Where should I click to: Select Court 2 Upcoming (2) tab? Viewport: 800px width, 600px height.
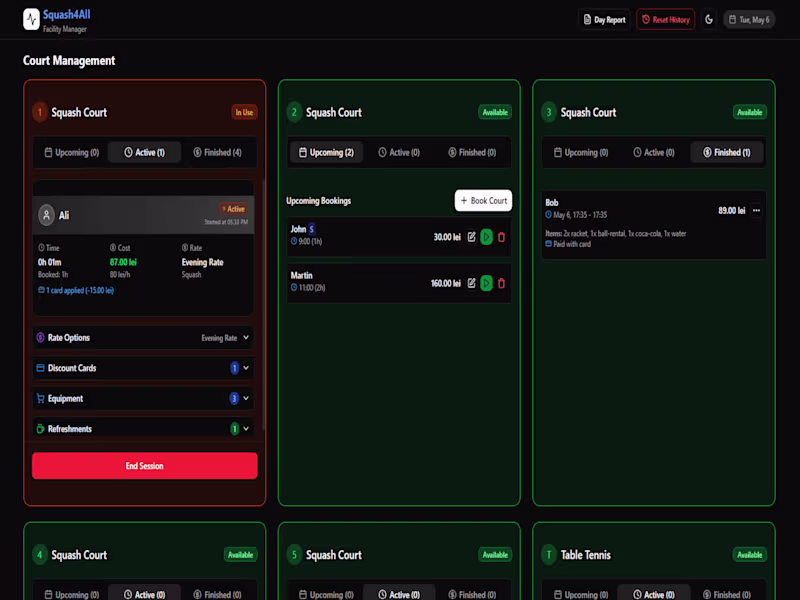coord(327,152)
